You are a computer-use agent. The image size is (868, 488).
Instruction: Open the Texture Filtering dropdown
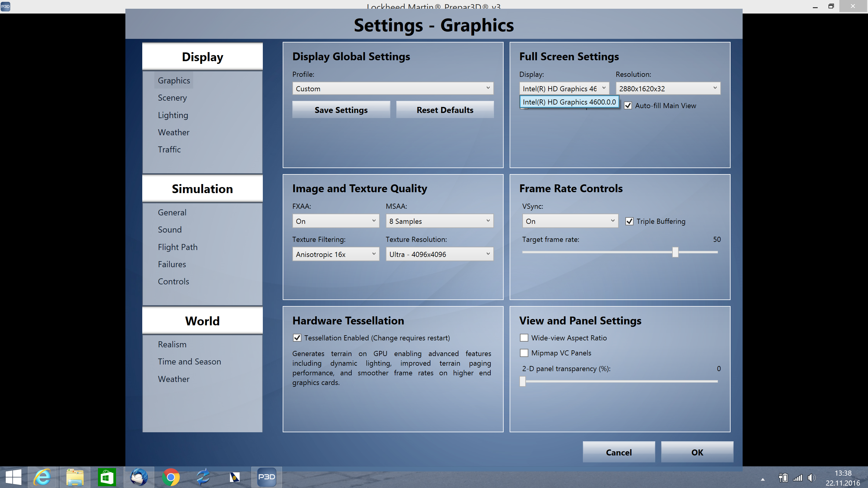coord(336,254)
